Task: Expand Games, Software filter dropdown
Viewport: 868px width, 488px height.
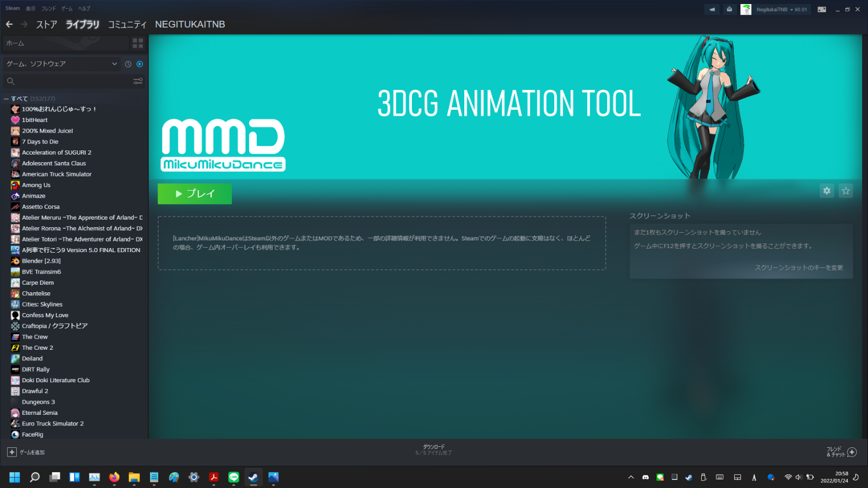Action: click(114, 64)
